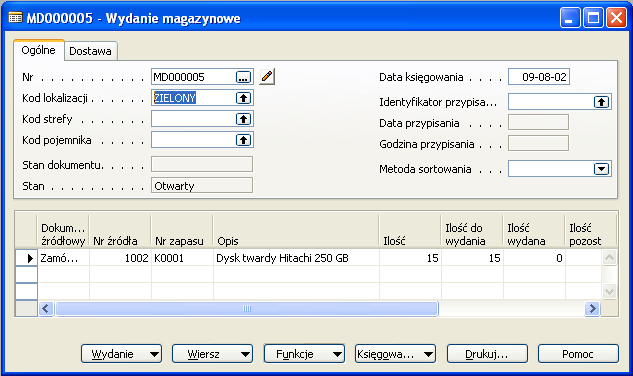Maximize the Wydanie magazynowe window
Screen dimensions: 633x376
click(593, 18)
